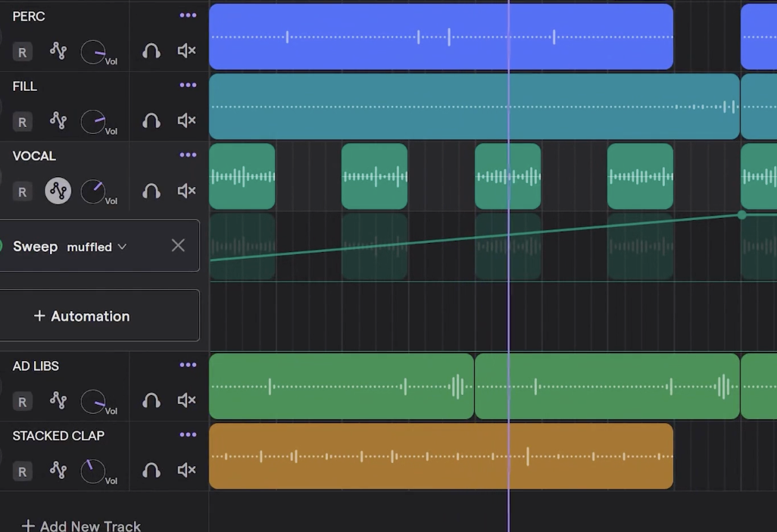Solo the PERC track with headphones icon
The width and height of the screenshot is (777, 532).
pyautogui.click(x=151, y=51)
